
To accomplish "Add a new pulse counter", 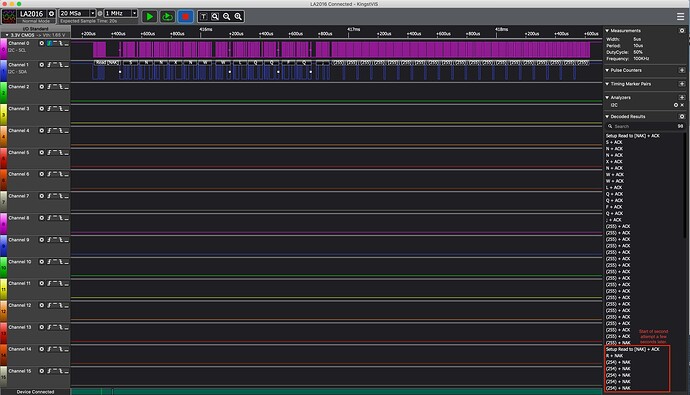I will point(682,70).
